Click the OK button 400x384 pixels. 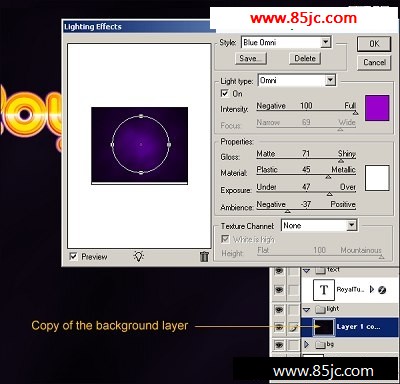[374, 44]
